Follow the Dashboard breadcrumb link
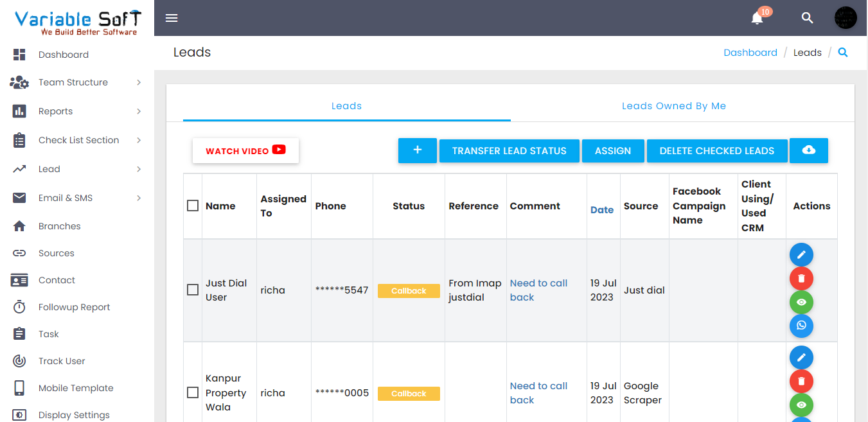The height and width of the screenshot is (422, 868). [x=750, y=53]
